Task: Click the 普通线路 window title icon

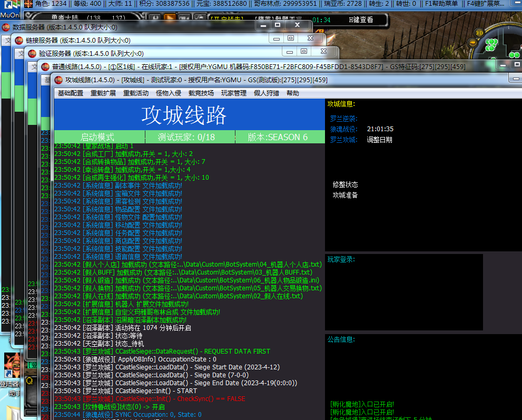Action: 45,66
